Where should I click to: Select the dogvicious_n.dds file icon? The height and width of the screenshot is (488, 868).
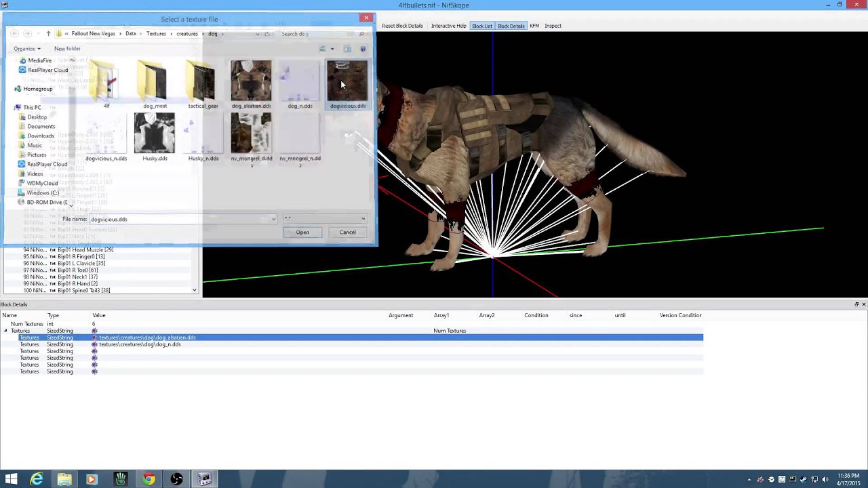[x=106, y=133]
